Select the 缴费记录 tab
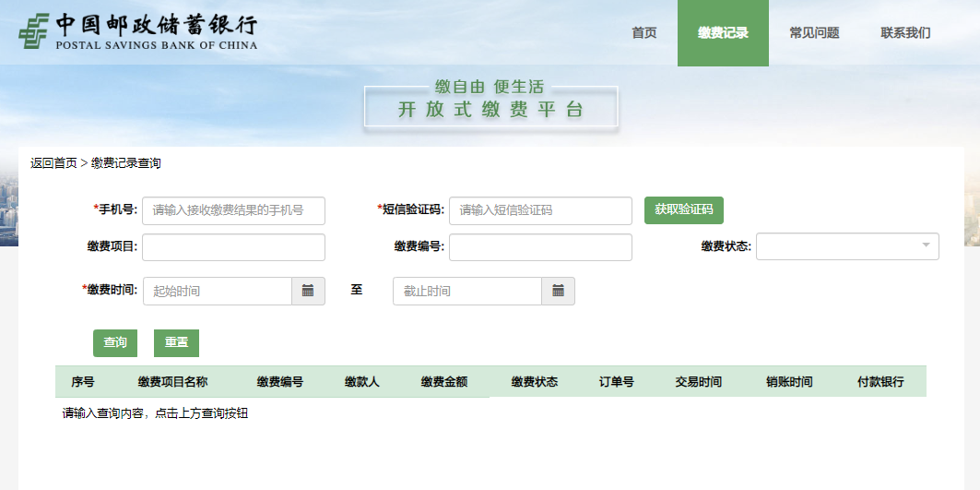 [x=723, y=33]
